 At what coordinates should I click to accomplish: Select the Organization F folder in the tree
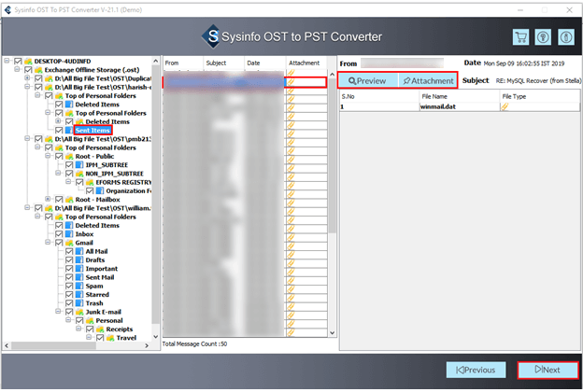(129, 191)
